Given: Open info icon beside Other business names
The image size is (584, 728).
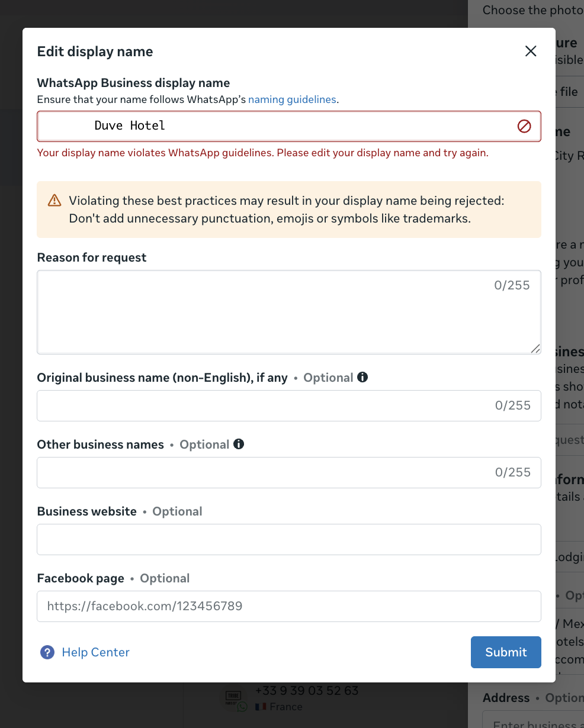Looking at the screenshot, I should (x=239, y=444).
